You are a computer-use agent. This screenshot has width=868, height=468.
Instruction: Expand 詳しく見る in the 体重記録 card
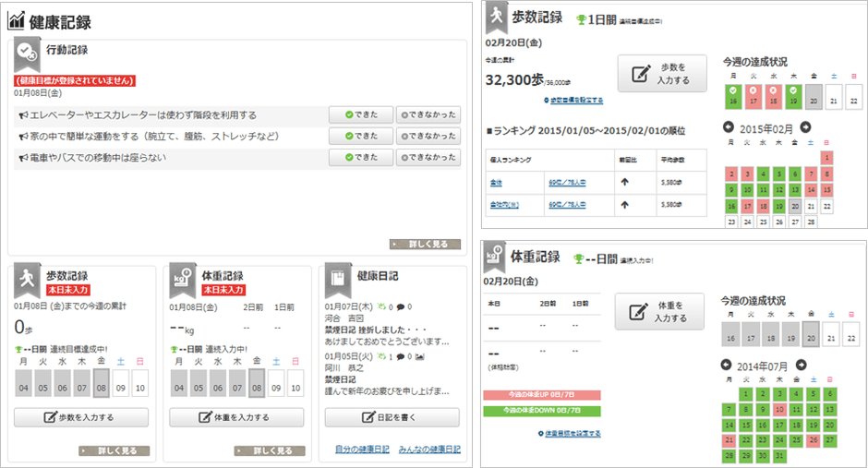click(x=269, y=450)
